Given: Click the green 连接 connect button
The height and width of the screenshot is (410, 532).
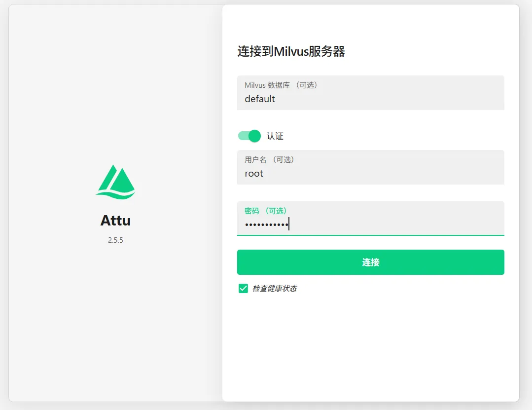Looking at the screenshot, I should pyautogui.click(x=370, y=262).
